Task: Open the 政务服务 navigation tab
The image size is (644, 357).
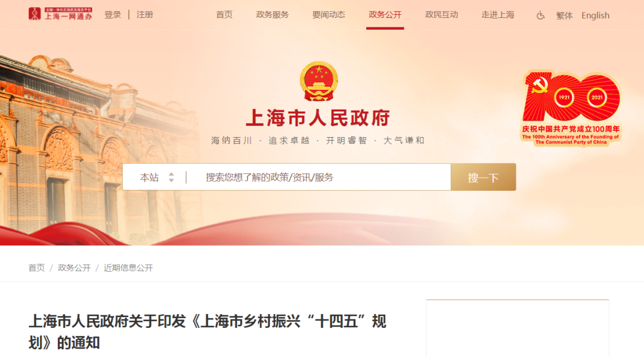Action: point(273,15)
